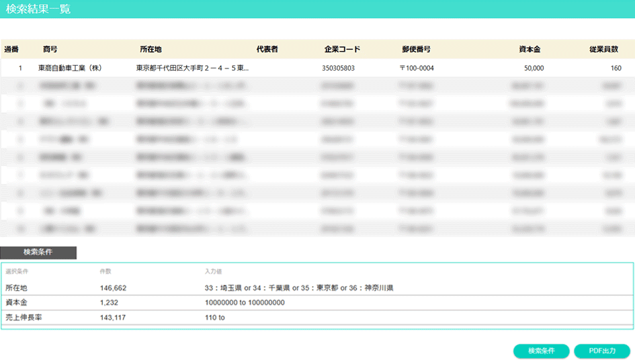635x364 pixels.
Task: Click value 10000000 to 100000000
Action: 245,302
